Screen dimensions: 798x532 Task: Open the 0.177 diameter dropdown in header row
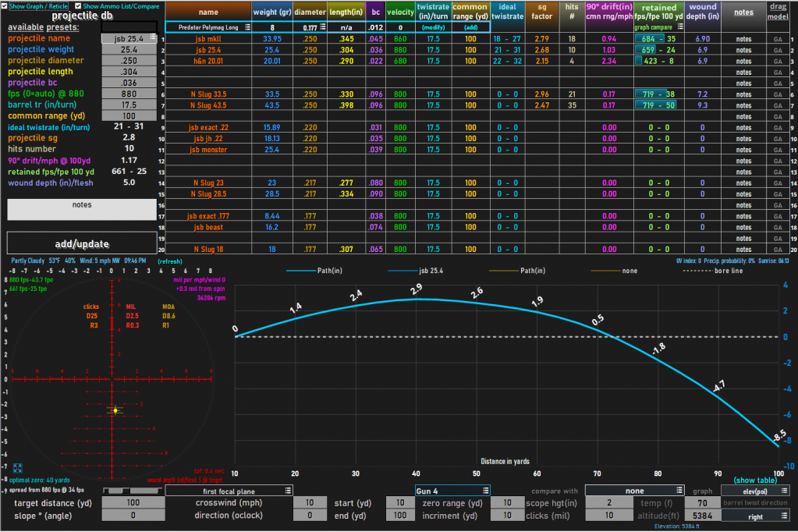pos(323,27)
